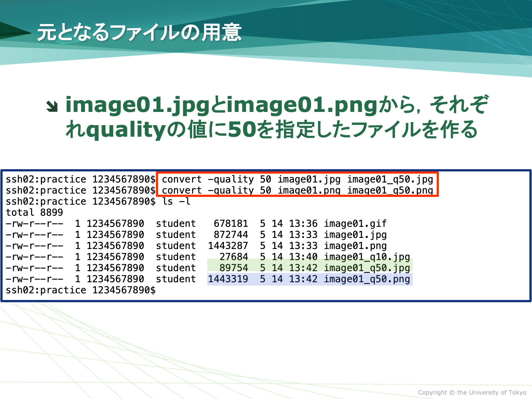
Task: Click the highlighted file size 89754
Action: point(234,268)
